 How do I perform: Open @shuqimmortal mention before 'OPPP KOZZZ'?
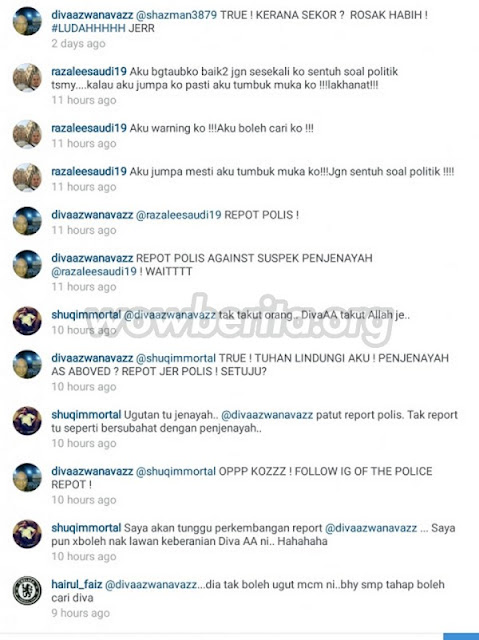[x=175, y=471]
